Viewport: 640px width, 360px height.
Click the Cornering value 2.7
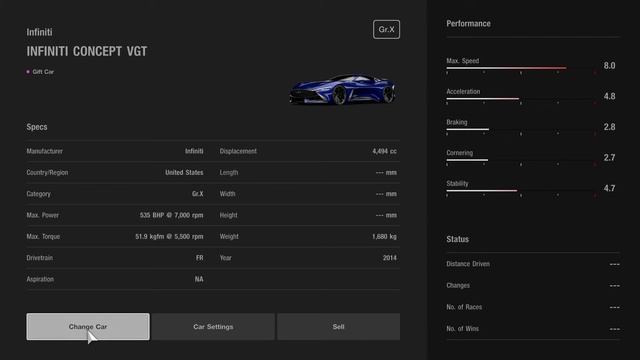pos(609,158)
